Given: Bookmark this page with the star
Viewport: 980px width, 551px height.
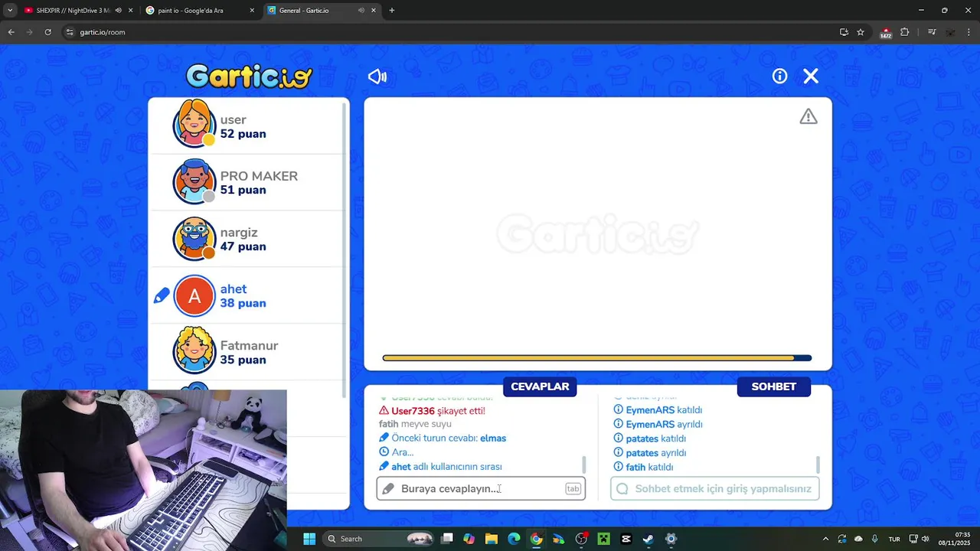Looking at the screenshot, I should (x=861, y=32).
